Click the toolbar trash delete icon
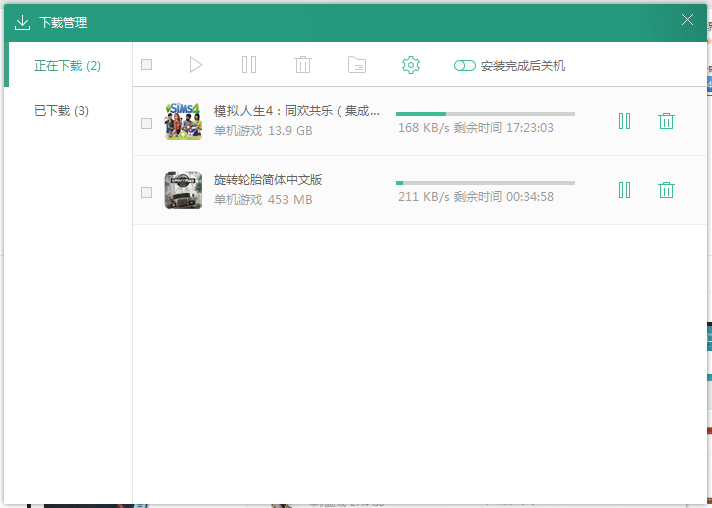The width and height of the screenshot is (712, 508). click(x=303, y=65)
